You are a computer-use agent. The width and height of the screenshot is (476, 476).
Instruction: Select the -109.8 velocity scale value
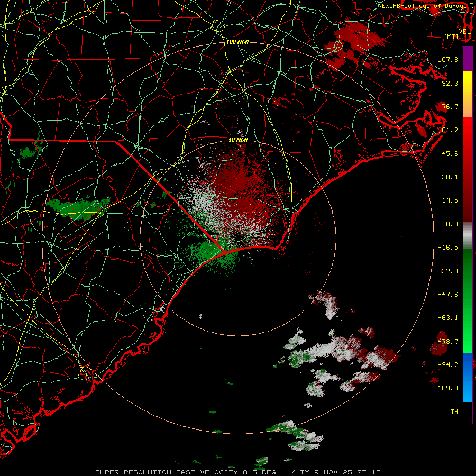click(446, 388)
